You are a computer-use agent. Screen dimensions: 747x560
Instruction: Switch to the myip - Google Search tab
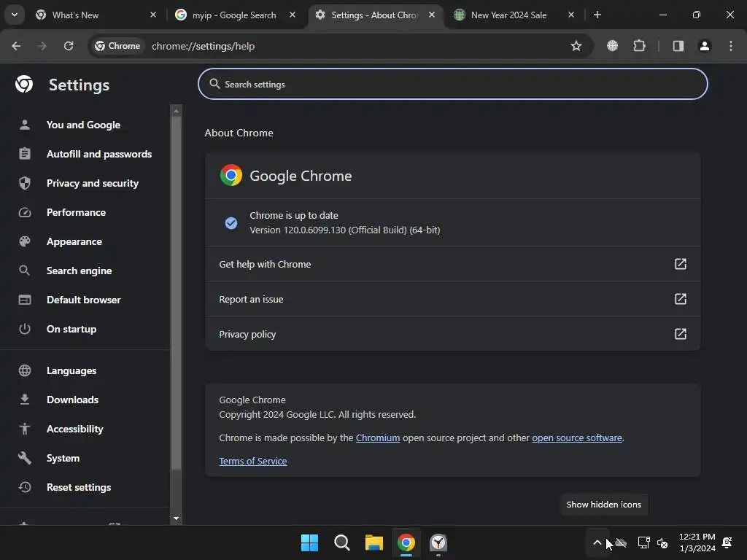click(234, 15)
